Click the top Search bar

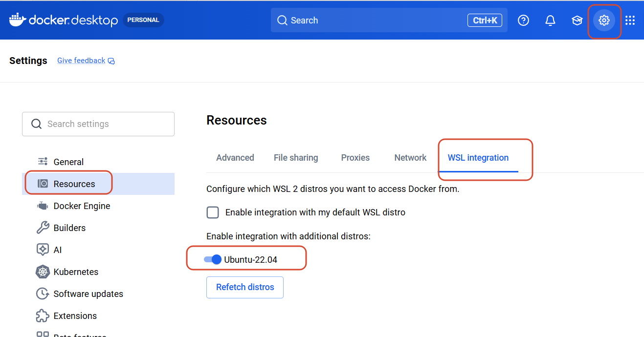coord(389,20)
